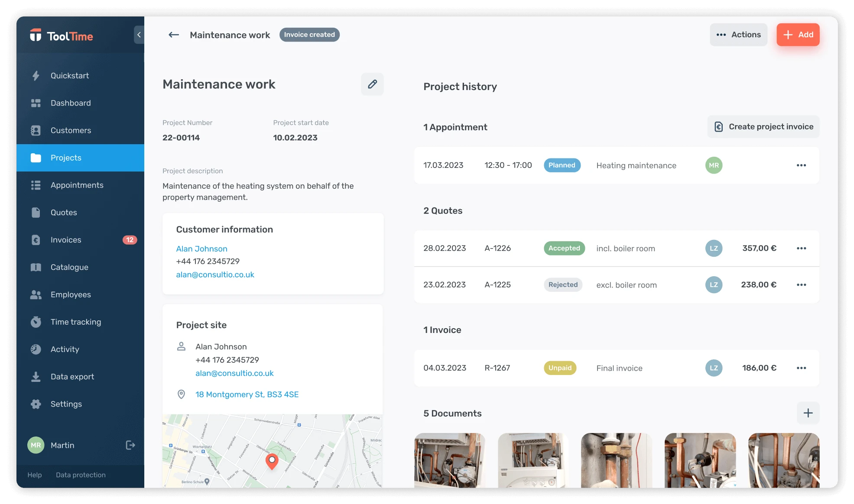Open the three-dot menu for the Heating maintenance appointment
Screen dimensions: 854x504
pos(802,165)
